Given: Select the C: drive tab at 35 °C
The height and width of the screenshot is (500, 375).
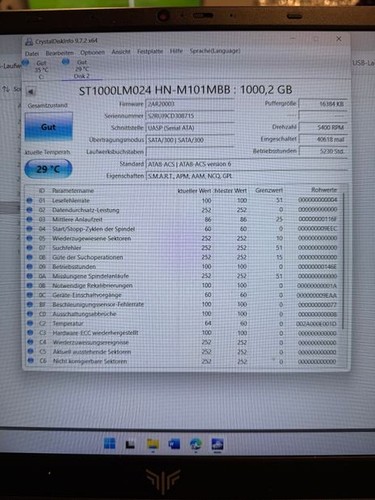Looking at the screenshot, I should pyautogui.click(x=38, y=69).
